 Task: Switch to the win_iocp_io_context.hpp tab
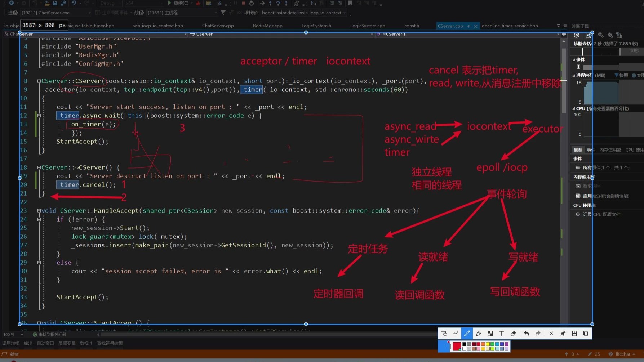[x=158, y=26]
